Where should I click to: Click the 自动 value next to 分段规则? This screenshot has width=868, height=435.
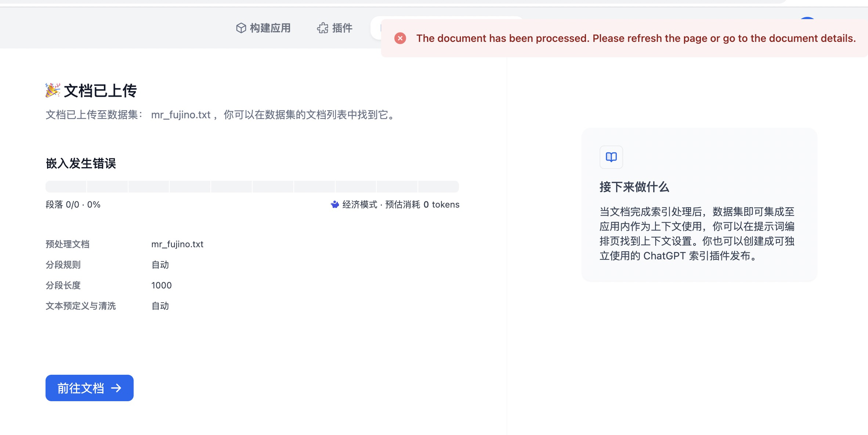pyautogui.click(x=160, y=265)
